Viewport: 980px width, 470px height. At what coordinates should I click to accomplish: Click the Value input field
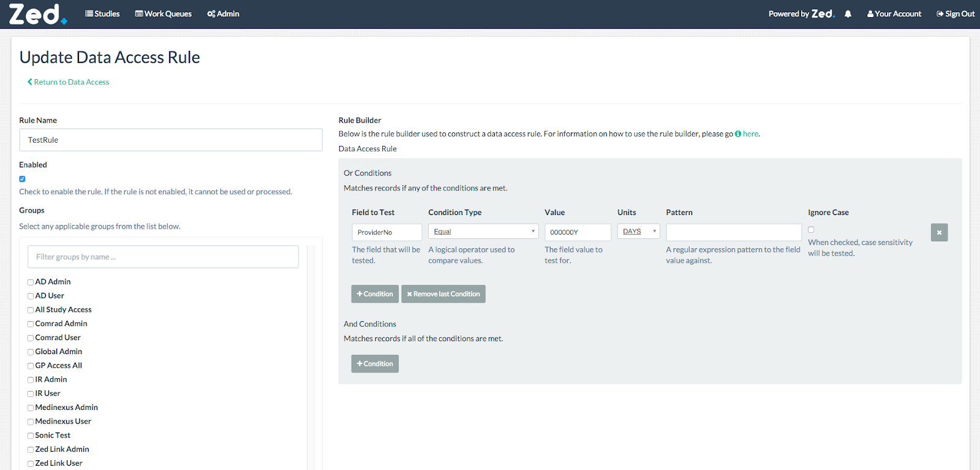pyautogui.click(x=578, y=232)
